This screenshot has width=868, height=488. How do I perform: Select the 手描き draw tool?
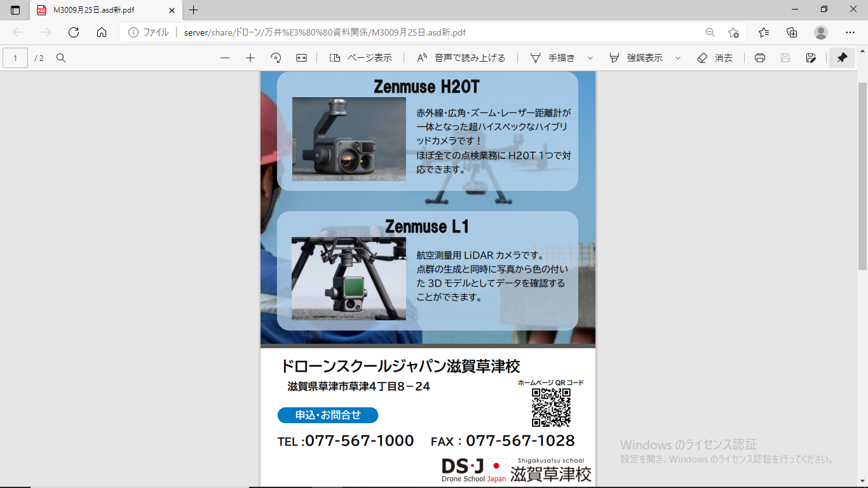[x=552, y=58]
